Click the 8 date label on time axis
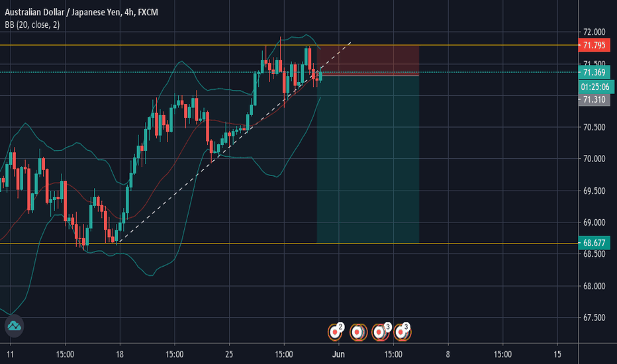 (448, 354)
